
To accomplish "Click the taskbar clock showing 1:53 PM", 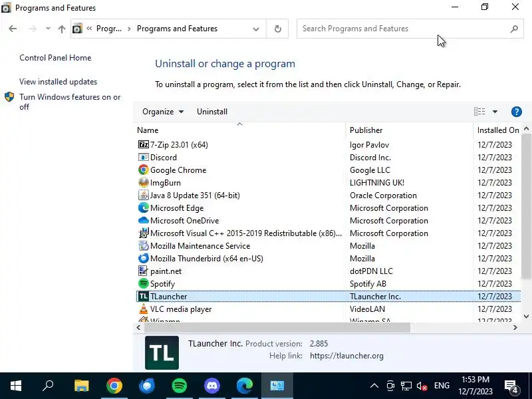I will [475, 386].
